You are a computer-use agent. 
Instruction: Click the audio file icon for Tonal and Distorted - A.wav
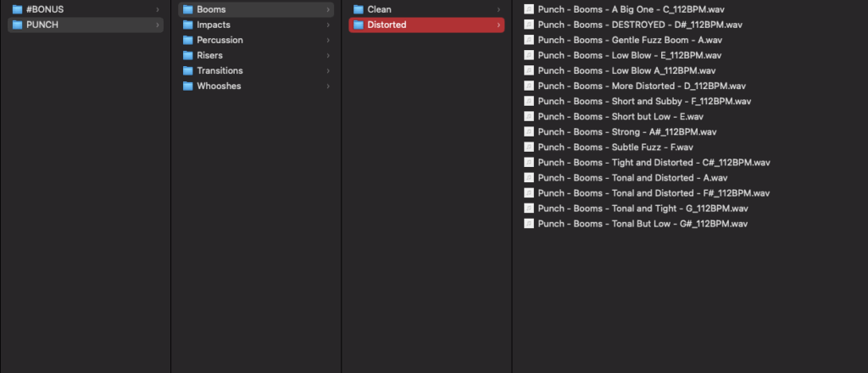pyautogui.click(x=529, y=178)
